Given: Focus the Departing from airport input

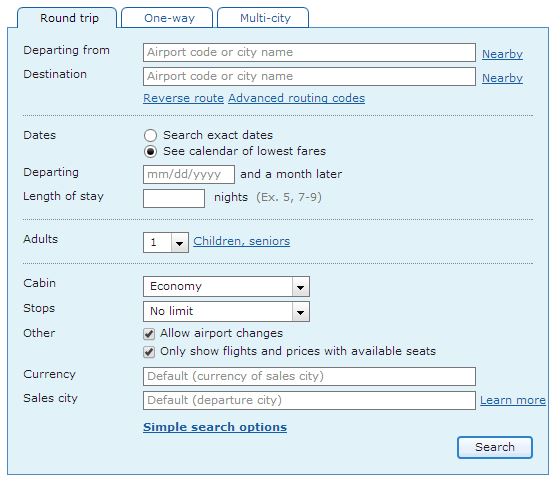Looking at the screenshot, I should pos(309,52).
